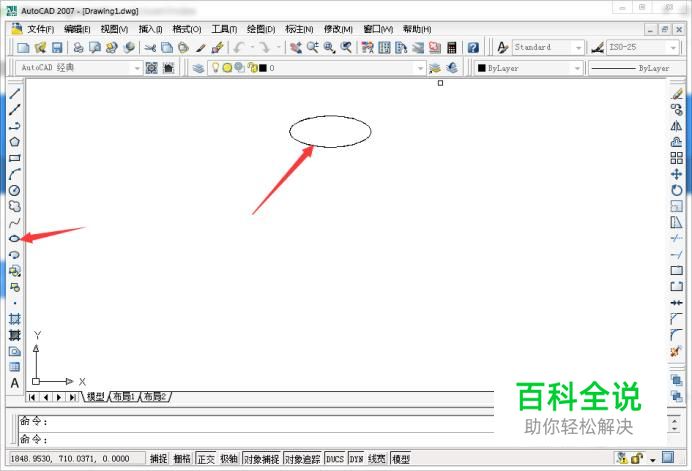Click the Save icon in toolbar
The image size is (692, 471).
tap(57, 47)
